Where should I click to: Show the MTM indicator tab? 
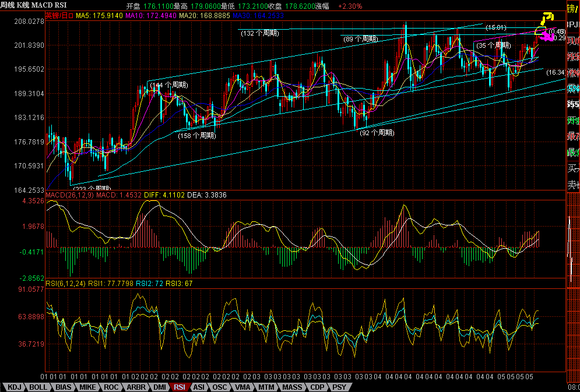266,387
